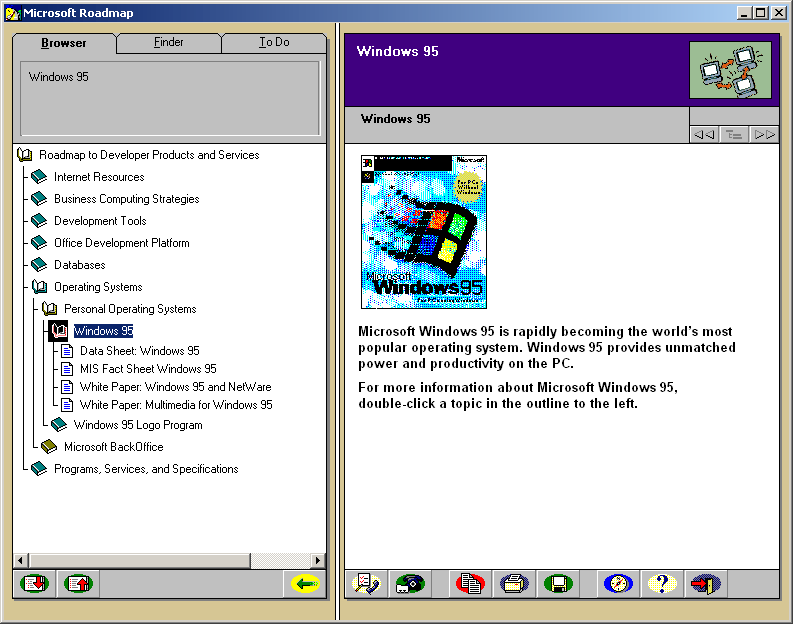Click the book icon beside Windows 95 Logo Program
This screenshot has height=624, width=793.
(59, 424)
